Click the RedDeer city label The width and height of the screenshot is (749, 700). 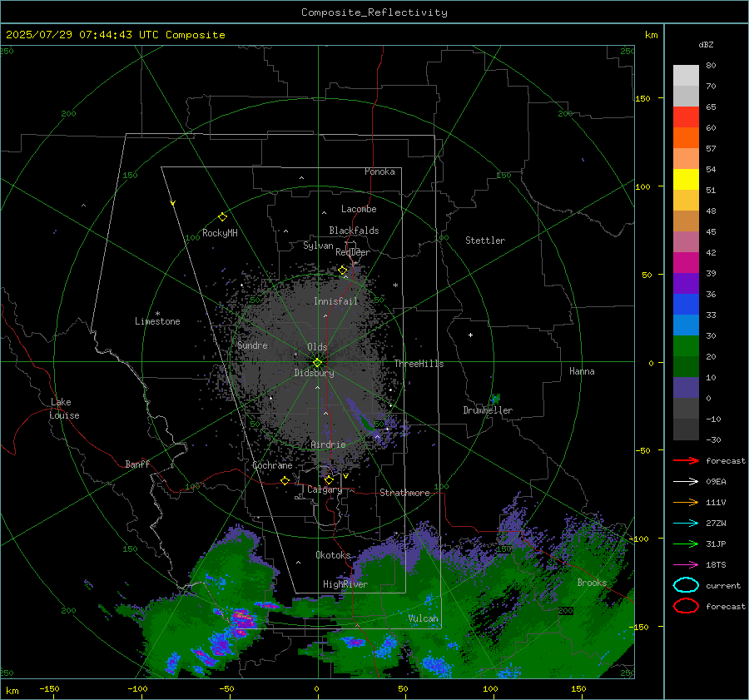point(353,252)
